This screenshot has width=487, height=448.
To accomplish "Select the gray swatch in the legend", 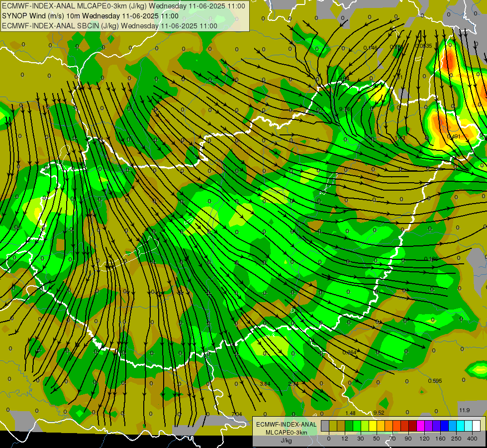I will point(325,426).
